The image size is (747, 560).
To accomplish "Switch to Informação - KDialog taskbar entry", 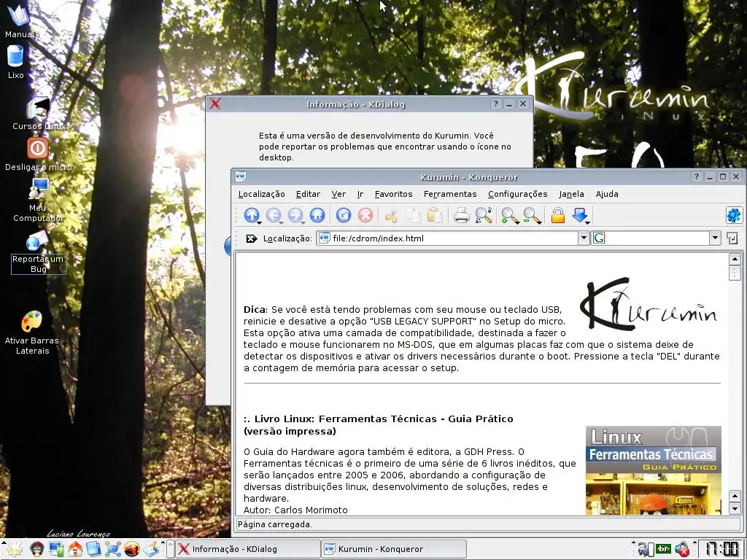I will [248, 549].
